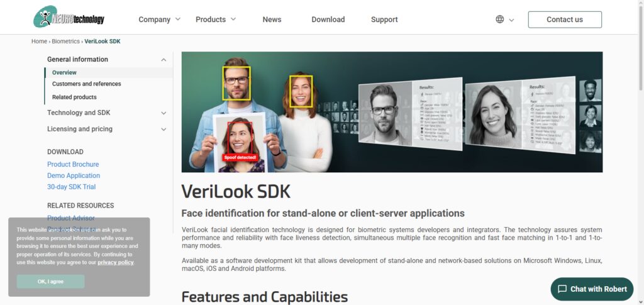Open the Technology and SDK section
This screenshot has height=305, width=644.
[79, 113]
